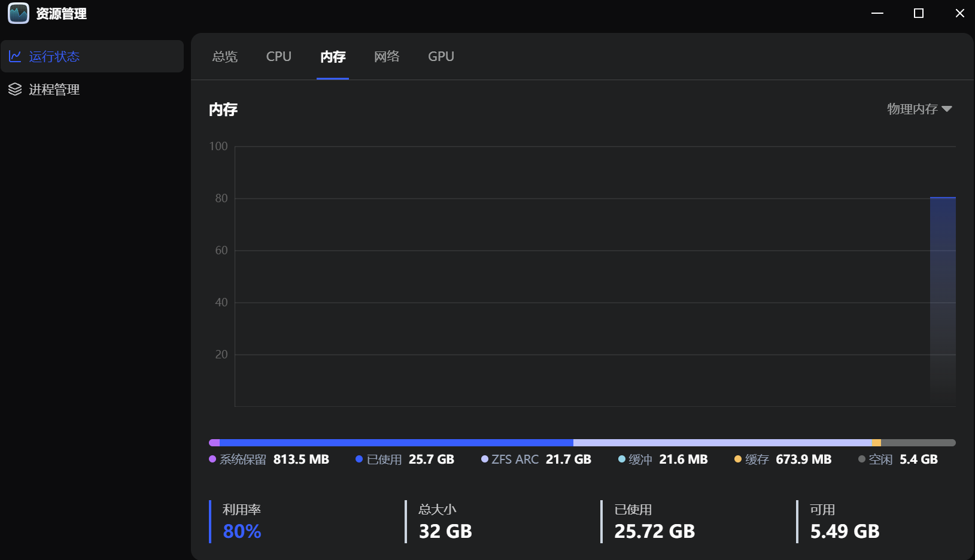Switch to the 网络 tab
The image size is (975, 560).
(x=387, y=56)
